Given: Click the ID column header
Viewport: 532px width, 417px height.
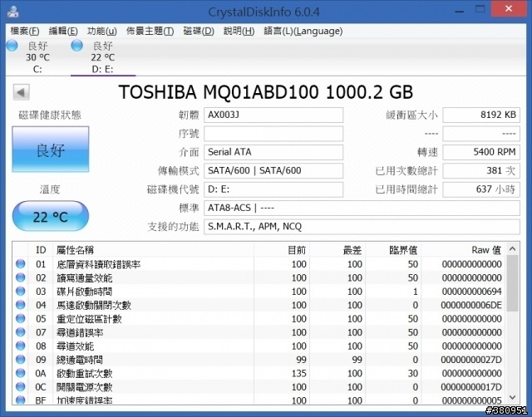Looking at the screenshot, I should (x=41, y=250).
